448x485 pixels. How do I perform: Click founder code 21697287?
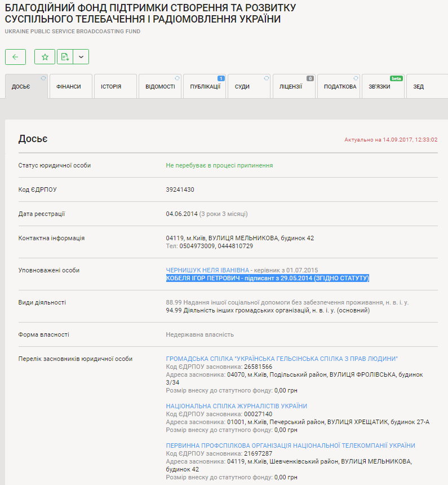pos(258,453)
